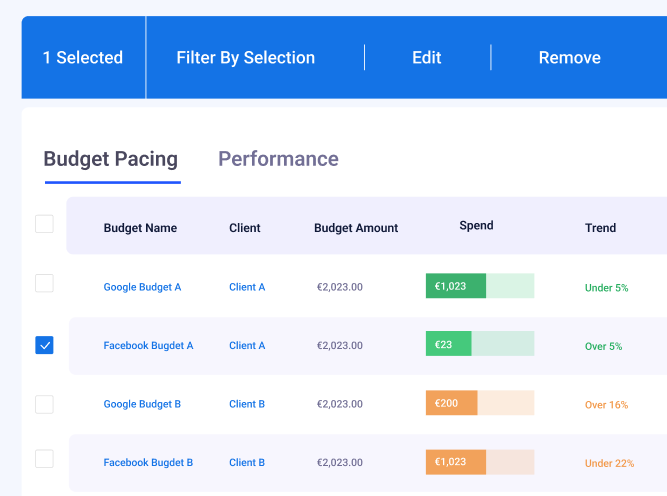Viewport: 667px width, 496px height.
Task: Sort by the Budget Amount column header
Action: pos(356,228)
